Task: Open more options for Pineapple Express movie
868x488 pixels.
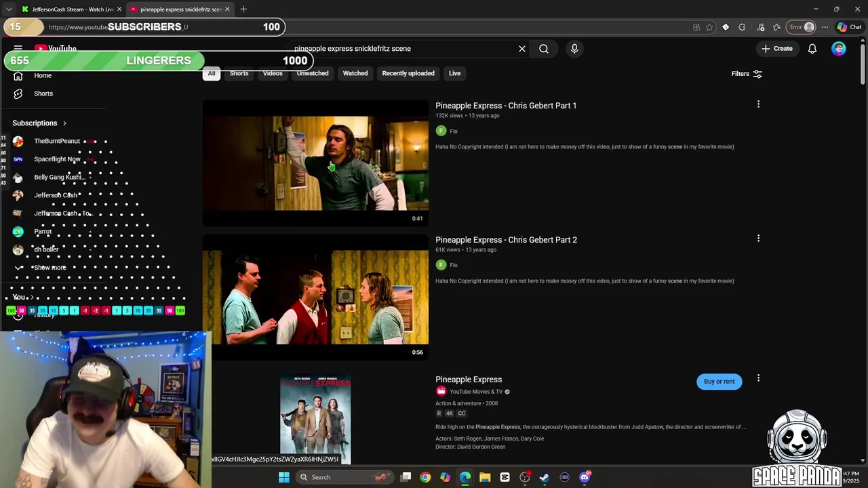Action: (x=758, y=378)
